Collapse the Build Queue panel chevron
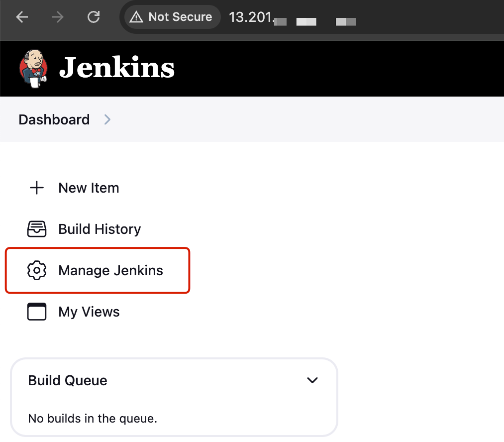 point(312,380)
